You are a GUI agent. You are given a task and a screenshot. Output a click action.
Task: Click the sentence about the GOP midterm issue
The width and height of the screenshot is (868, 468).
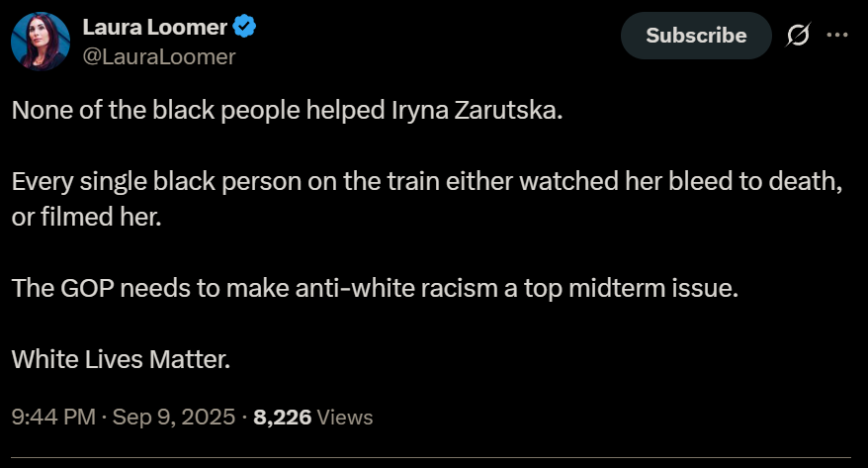[375, 290]
